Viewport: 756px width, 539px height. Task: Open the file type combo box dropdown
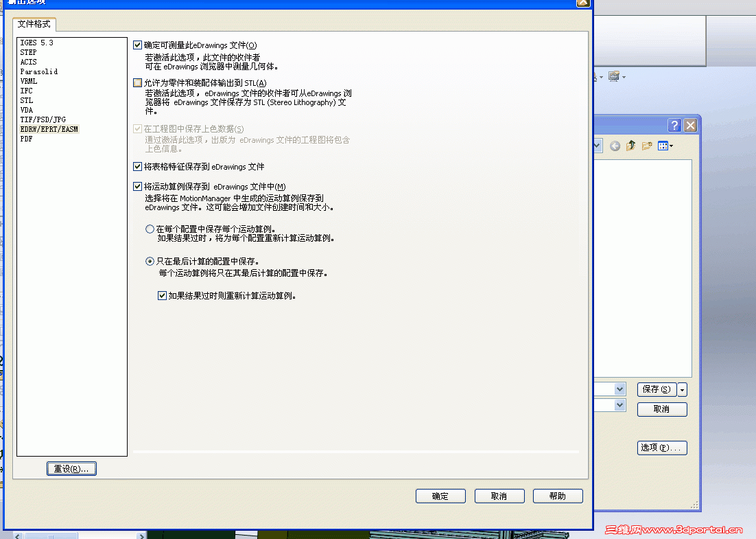click(x=619, y=405)
